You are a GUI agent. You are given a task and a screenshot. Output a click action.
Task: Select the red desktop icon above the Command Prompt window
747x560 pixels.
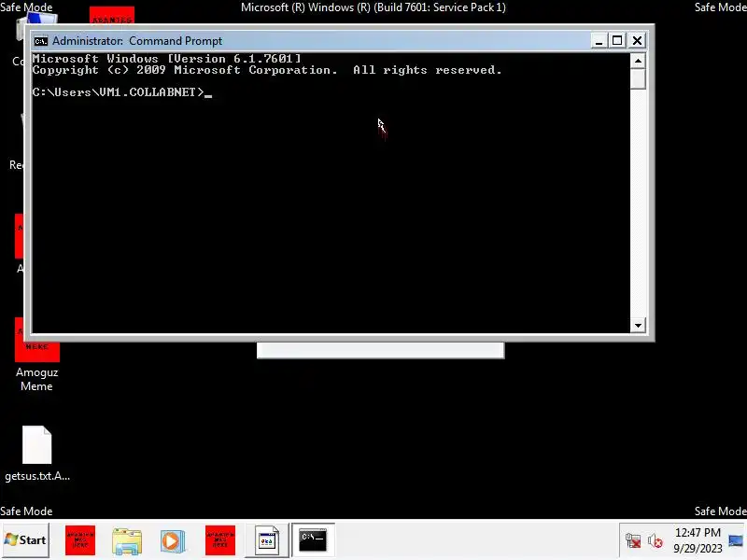[112, 15]
